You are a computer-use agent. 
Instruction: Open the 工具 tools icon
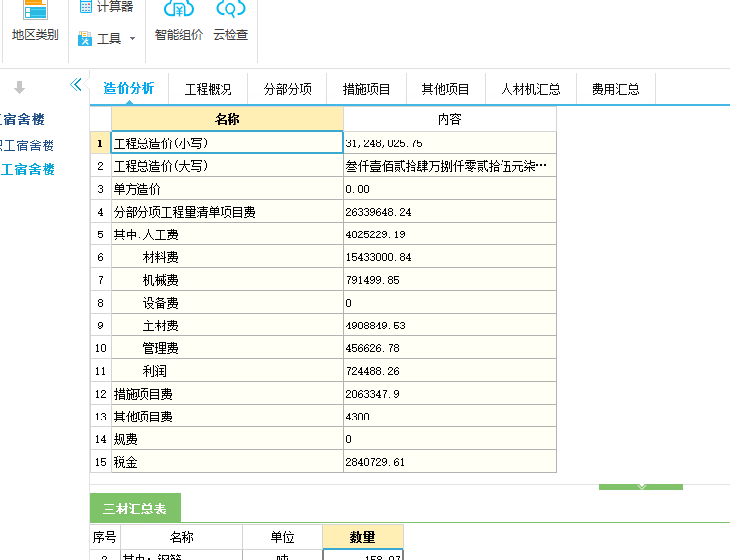(85, 39)
